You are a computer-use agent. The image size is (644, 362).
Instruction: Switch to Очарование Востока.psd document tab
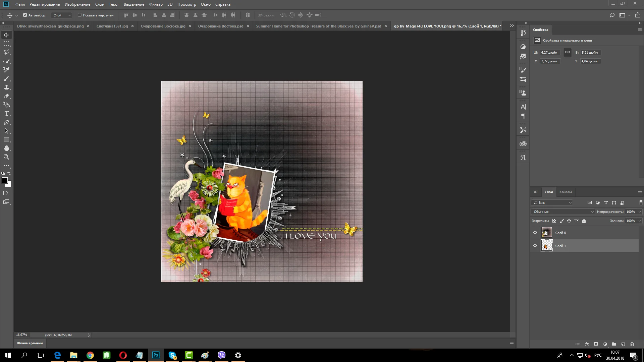[220, 26]
